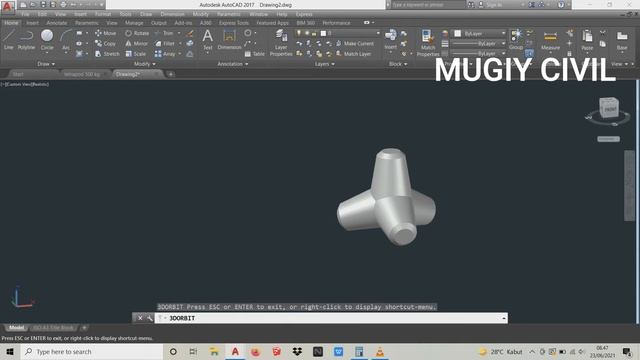The width and height of the screenshot is (640, 360).
Task: Open the Text tool
Action: [x=207, y=39]
